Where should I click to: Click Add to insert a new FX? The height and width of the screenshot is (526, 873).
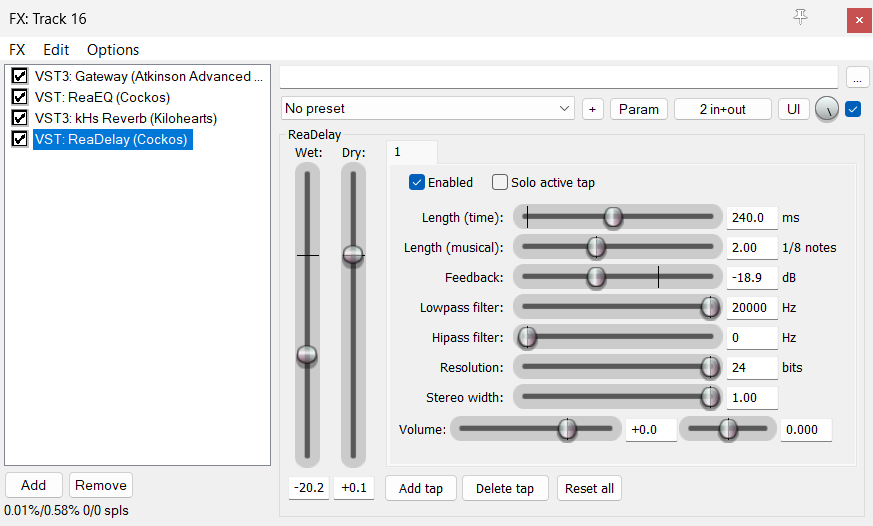pos(33,485)
